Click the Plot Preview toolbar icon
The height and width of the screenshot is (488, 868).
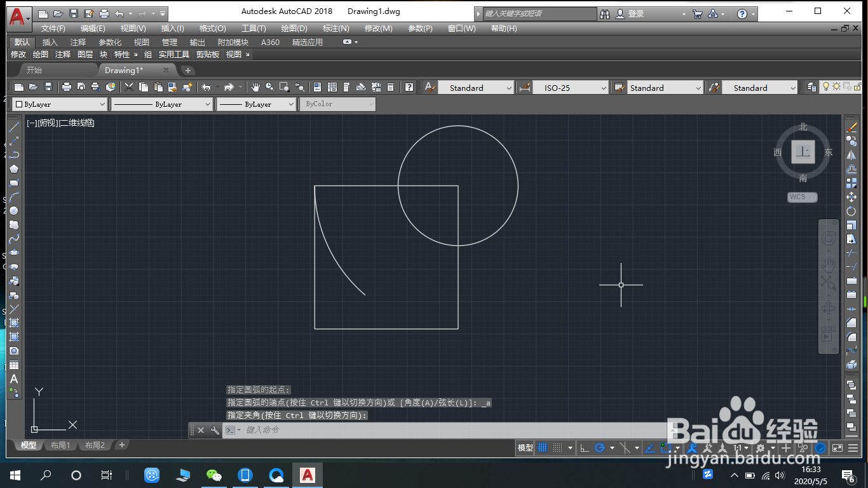click(x=81, y=87)
